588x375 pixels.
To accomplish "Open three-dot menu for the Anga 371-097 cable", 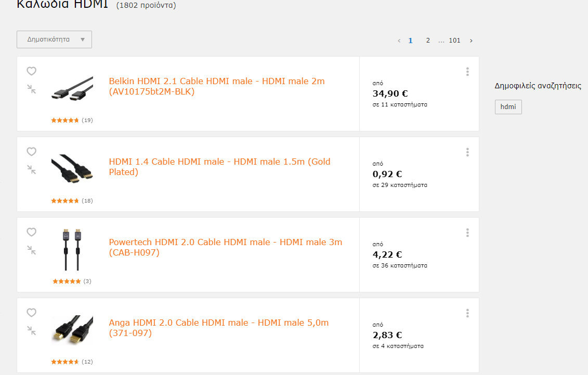I will [467, 313].
